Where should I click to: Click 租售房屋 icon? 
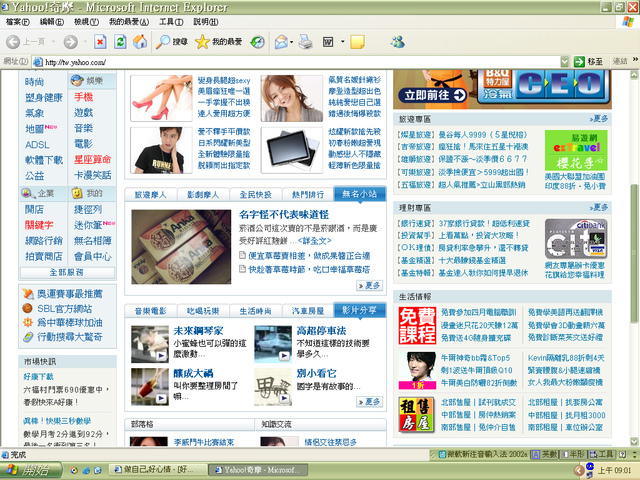click(417, 415)
